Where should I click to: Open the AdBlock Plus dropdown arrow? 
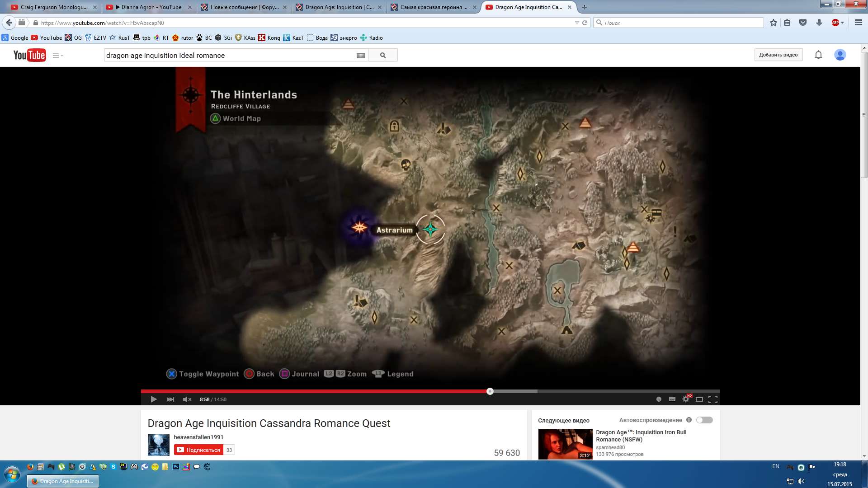(x=842, y=23)
